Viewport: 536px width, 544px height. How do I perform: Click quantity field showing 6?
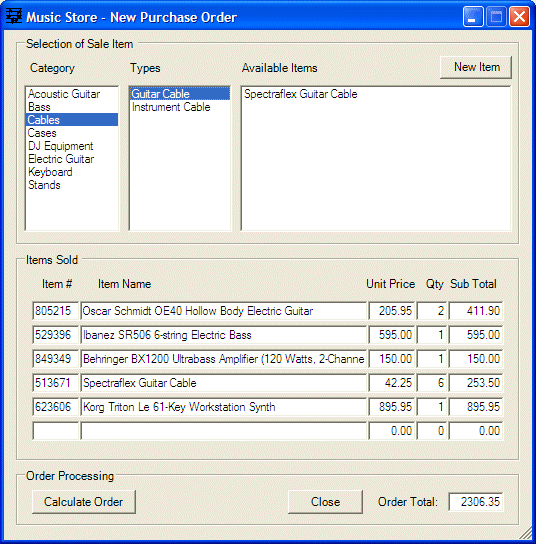[x=432, y=383]
